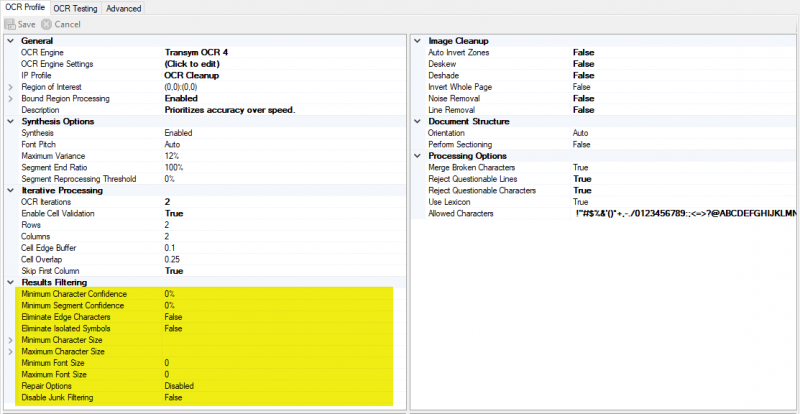
Task: Click the Maximum Variance 12% value
Action: pos(171,156)
